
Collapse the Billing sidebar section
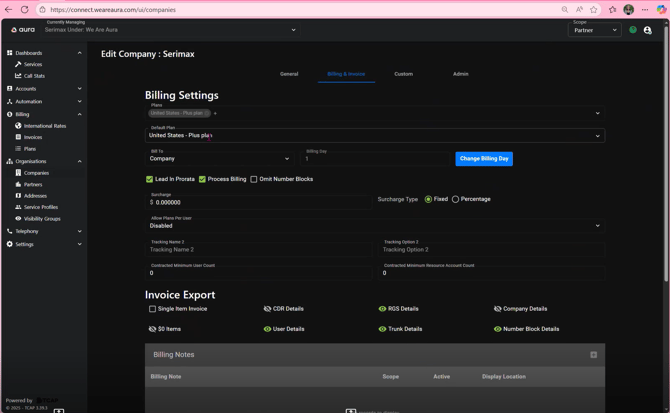[79, 114]
